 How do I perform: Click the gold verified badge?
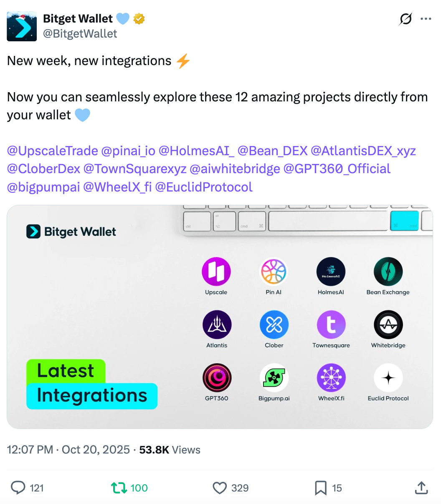pyautogui.click(x=139, y=19)
